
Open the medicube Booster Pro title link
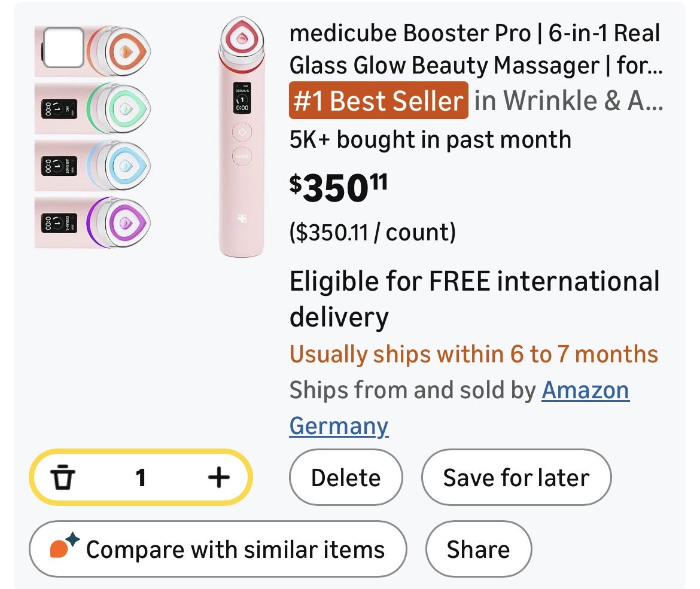pyautogui.click(x=475, y=48)
